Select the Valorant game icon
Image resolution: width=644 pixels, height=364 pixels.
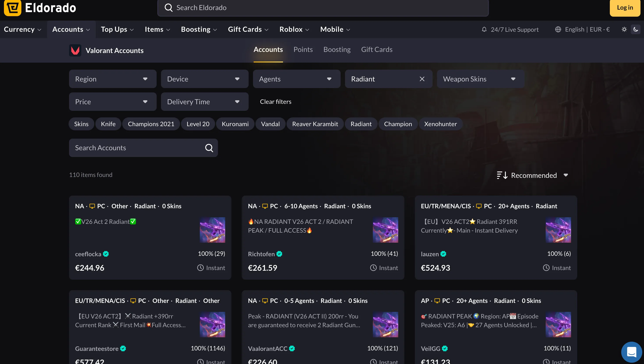click(x=75, y=50)
